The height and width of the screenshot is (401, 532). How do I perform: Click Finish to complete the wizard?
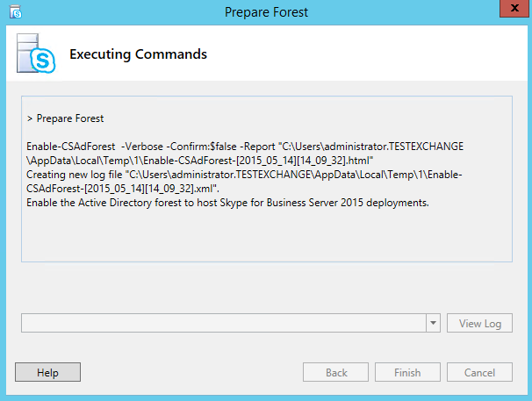click(407, 372)
